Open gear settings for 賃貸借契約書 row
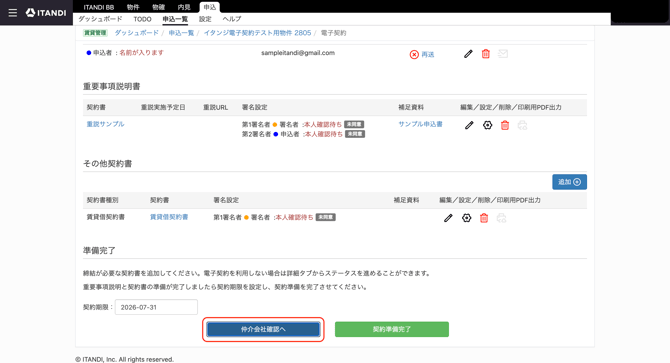The width and height of the screenshot is (670, 363). 467,218
